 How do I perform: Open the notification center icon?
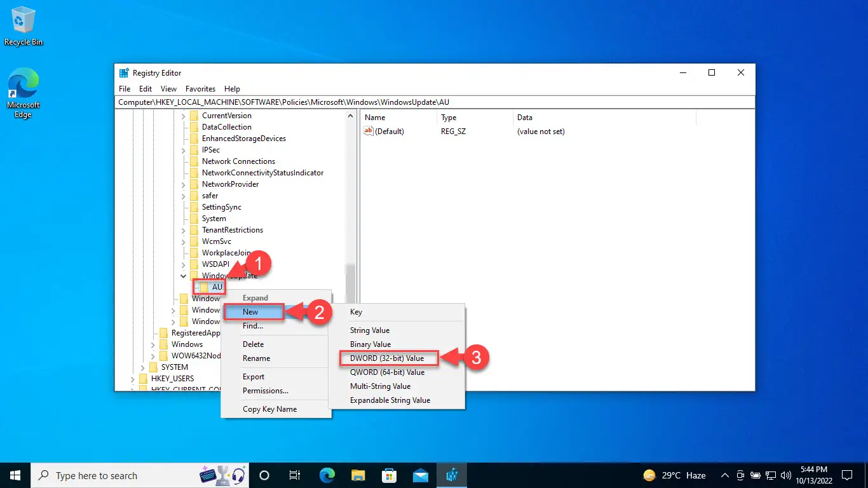pos(847,475)
